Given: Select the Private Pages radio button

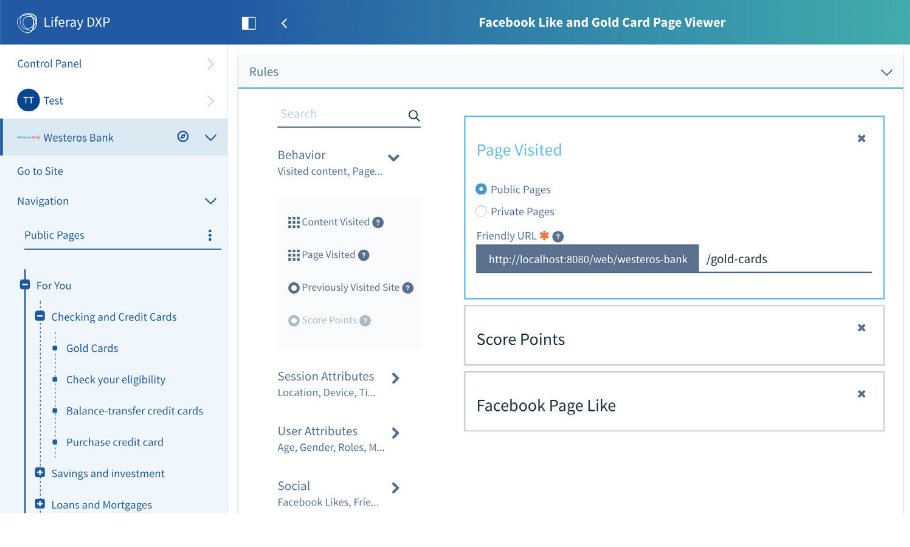Looking at the screenshot, I should [481, 211].
